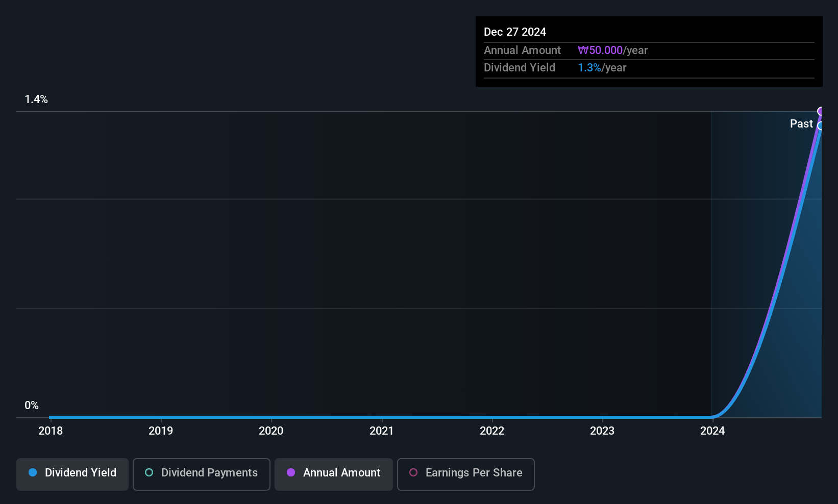
Task: Click the 2024 year axis label
Action: coord(712,431)
